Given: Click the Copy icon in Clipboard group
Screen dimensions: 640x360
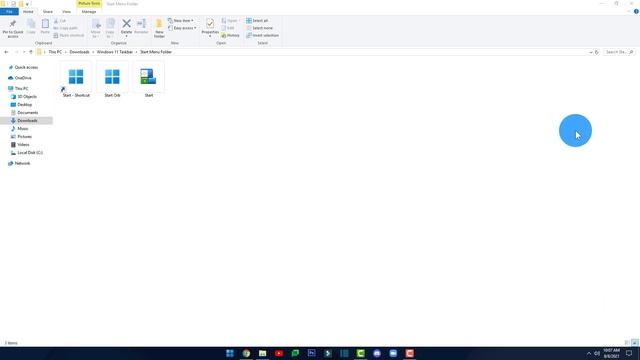Looking at the screenshot, I should point(31,27).
